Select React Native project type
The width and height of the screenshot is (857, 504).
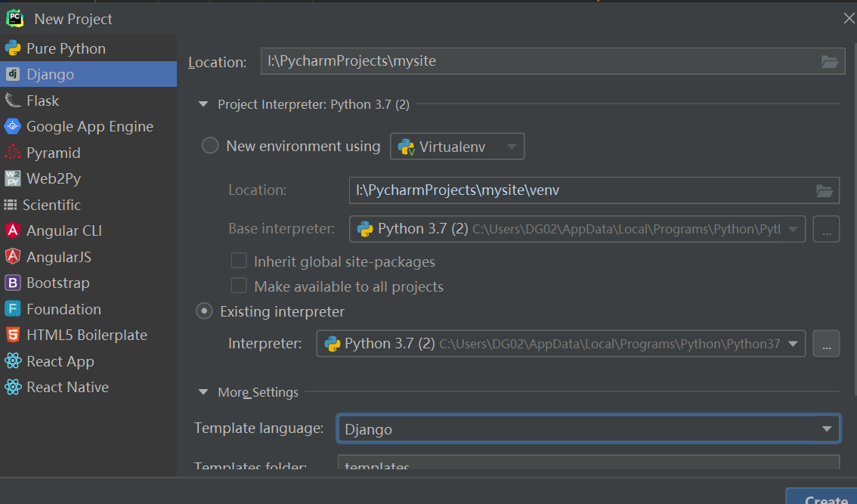(88, 387)
